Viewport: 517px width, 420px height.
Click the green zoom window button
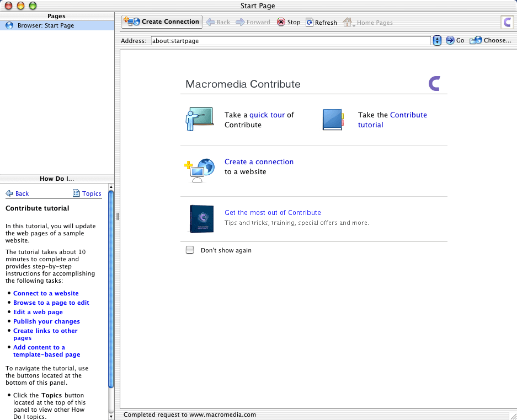pos(33,6)
